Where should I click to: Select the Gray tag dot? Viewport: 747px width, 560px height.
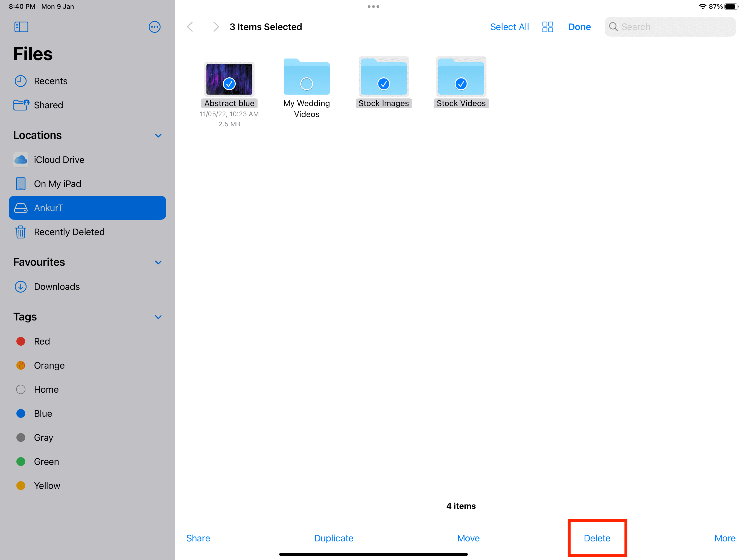(21, 437)
